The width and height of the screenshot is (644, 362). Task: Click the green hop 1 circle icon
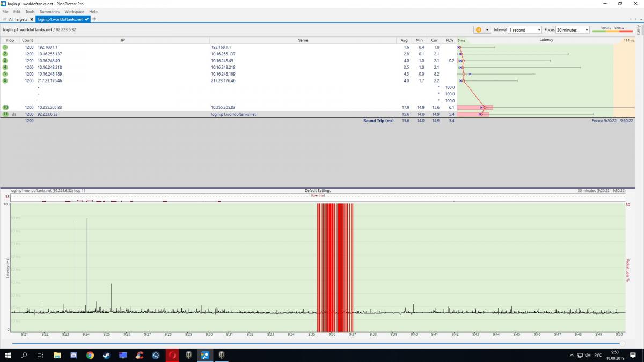pyautogui.click(x=5, y=47)
